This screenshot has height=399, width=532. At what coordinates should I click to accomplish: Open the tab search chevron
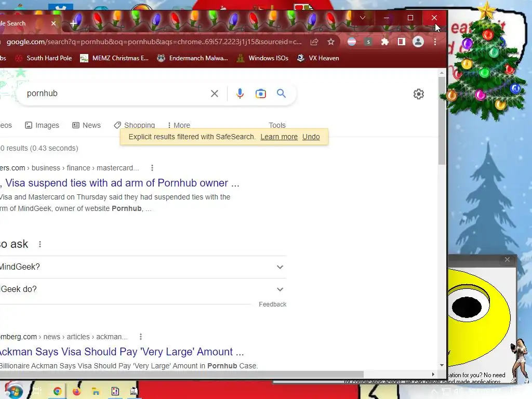point(362,18)
